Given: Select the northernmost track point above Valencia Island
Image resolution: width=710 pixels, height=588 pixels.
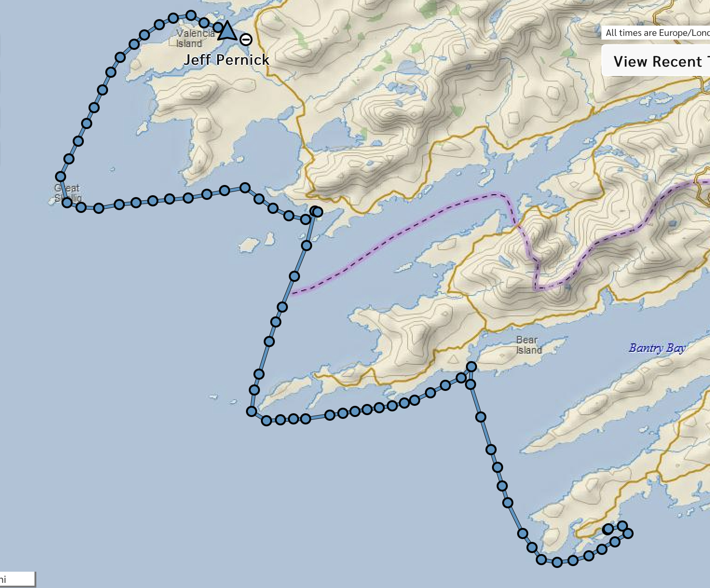Looking at the screenshot, I should click(x=191, y=15).
